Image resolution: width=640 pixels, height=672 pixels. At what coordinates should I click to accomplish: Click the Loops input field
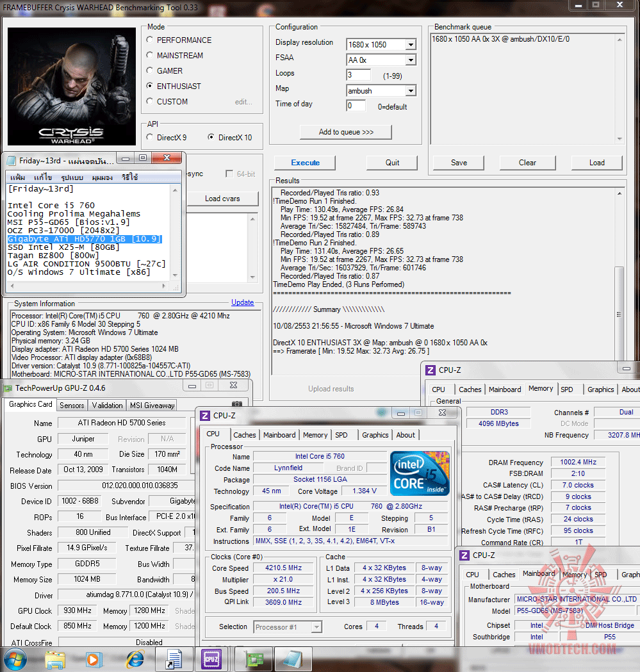(x=358, y=75)
